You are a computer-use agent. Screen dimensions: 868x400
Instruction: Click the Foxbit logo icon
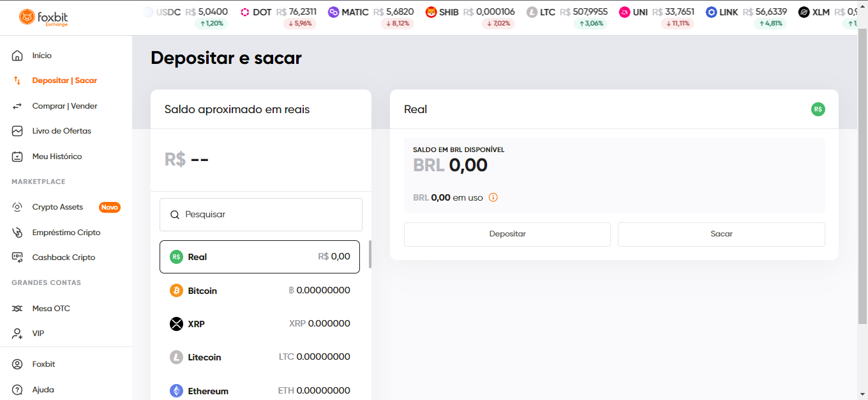tap(26, 17)
